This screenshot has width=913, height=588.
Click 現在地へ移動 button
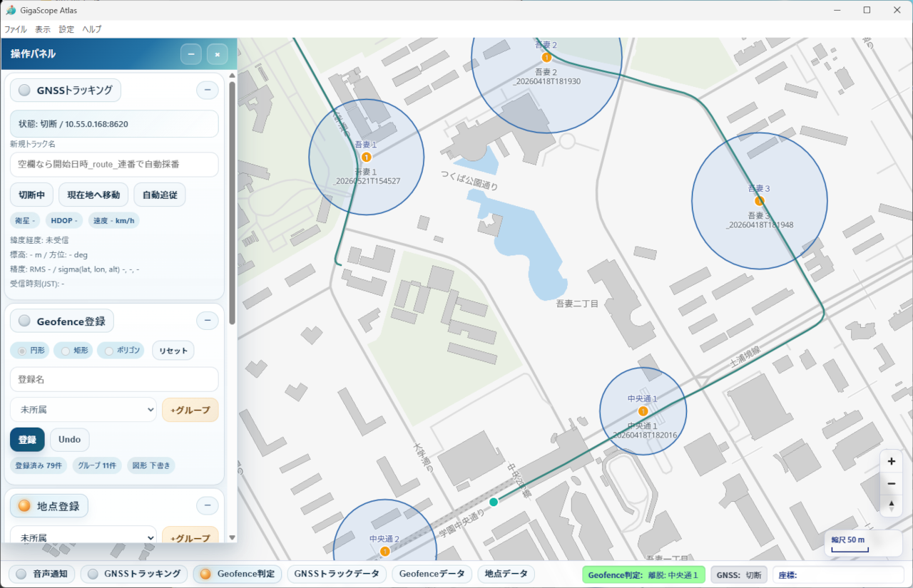click(93, 195)
